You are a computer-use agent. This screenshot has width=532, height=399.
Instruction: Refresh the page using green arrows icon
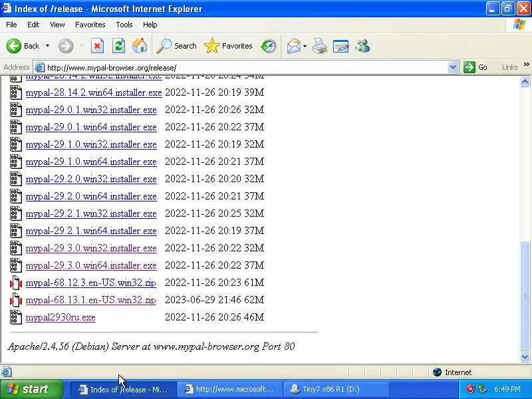point(119,46)
